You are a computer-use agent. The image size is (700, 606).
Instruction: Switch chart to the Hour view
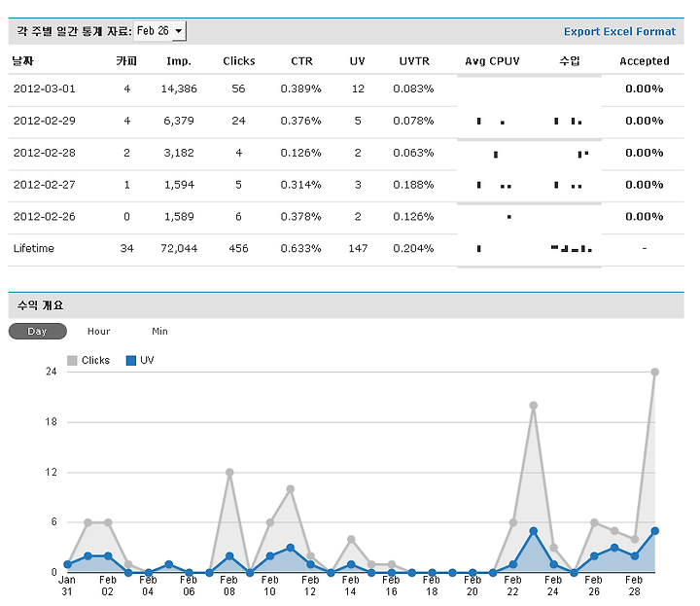pos(98,332)
